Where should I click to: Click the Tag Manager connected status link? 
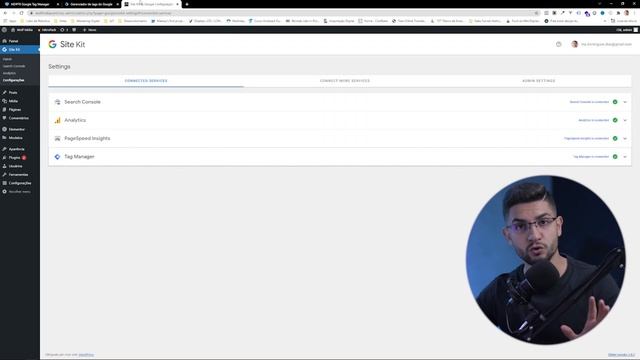click(591, 157)
